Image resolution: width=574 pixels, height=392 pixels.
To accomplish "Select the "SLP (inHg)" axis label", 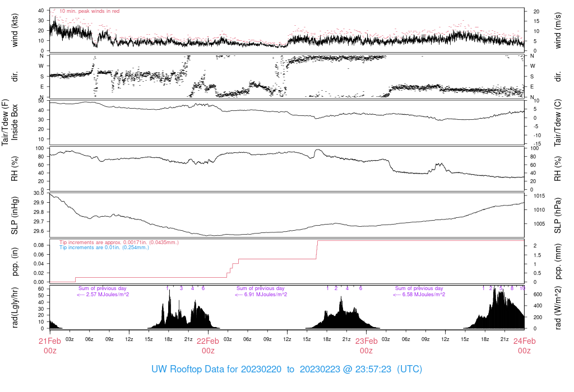I will 15,216.
